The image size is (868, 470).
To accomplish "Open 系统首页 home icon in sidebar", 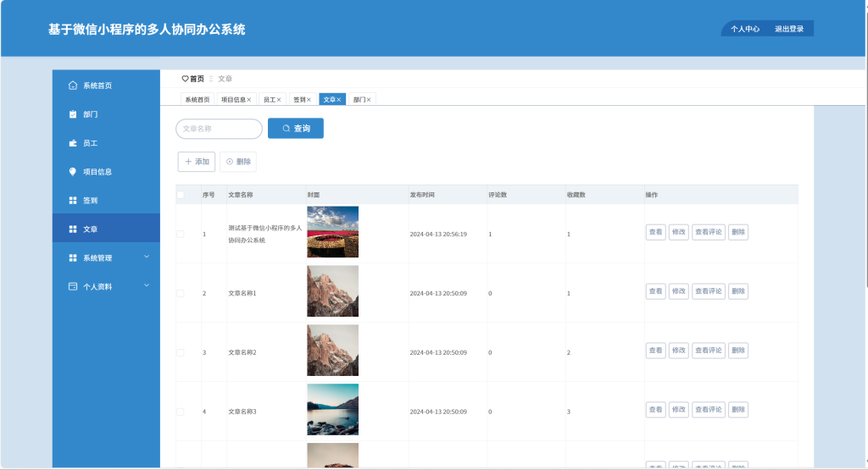I will coord(73,86).
